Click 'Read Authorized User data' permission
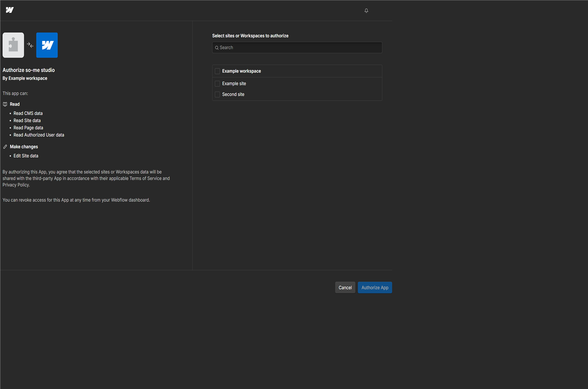 coord(39,135)
